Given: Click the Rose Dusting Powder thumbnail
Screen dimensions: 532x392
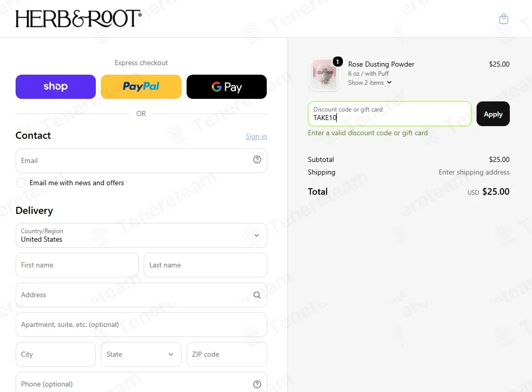Looking at the screenshot, I should coord(324,75).
